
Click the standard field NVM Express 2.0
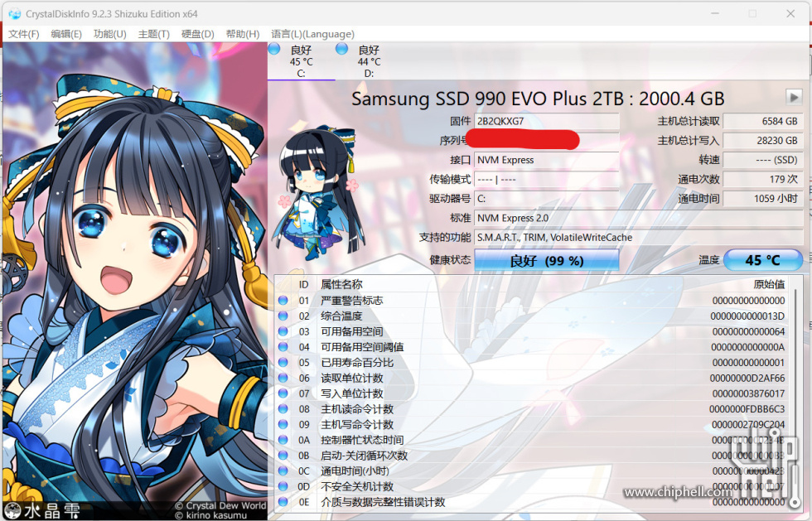pos(639,218)
